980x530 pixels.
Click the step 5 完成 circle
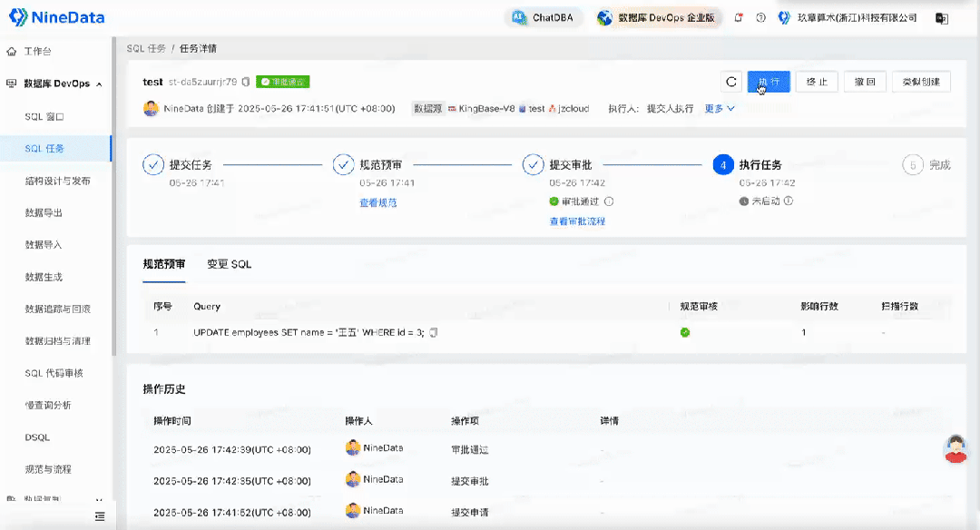coord(913,165)
